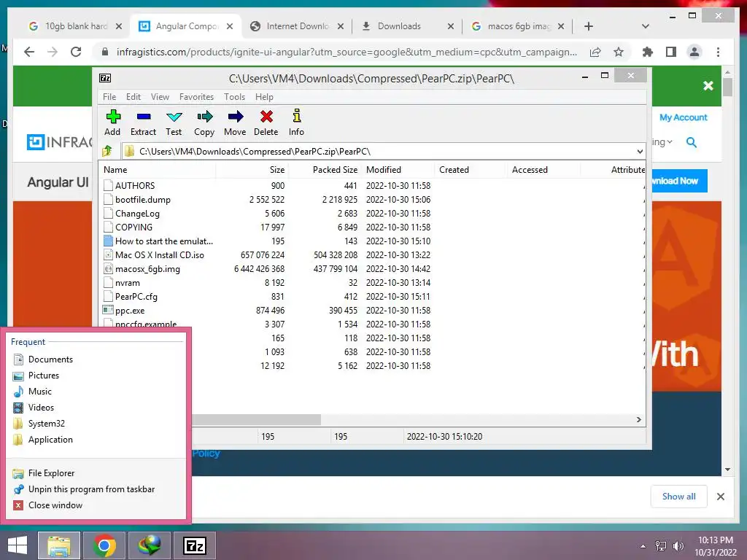
Task: Close the green banner with X
Action: point(708,86)
